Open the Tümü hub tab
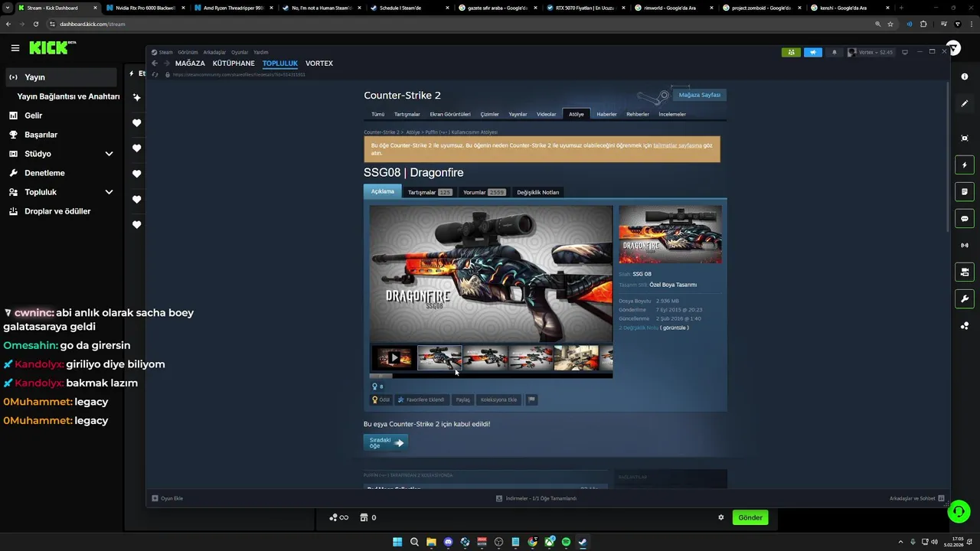The width and height of the screenshot is (980, 551). (378, 114)
